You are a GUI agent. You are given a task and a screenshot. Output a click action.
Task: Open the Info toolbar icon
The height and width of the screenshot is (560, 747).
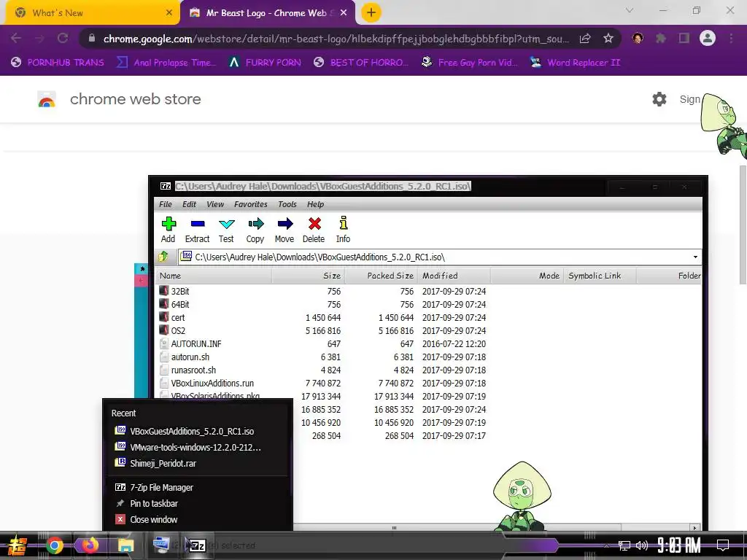coord(343,230)
